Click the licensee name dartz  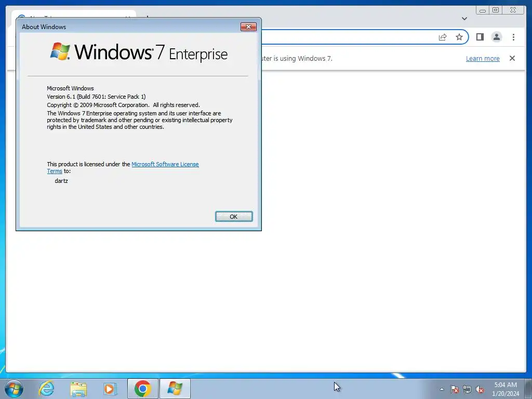tap(61, 181)
